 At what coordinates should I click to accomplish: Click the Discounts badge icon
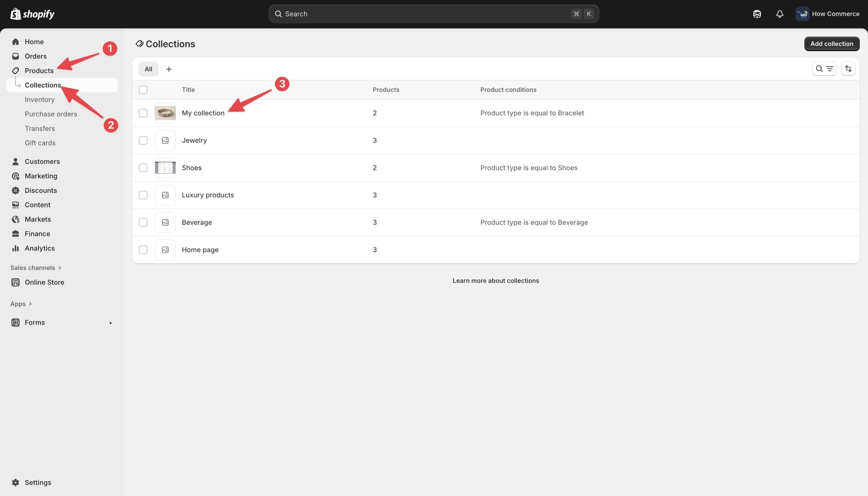tap(15, 190)
